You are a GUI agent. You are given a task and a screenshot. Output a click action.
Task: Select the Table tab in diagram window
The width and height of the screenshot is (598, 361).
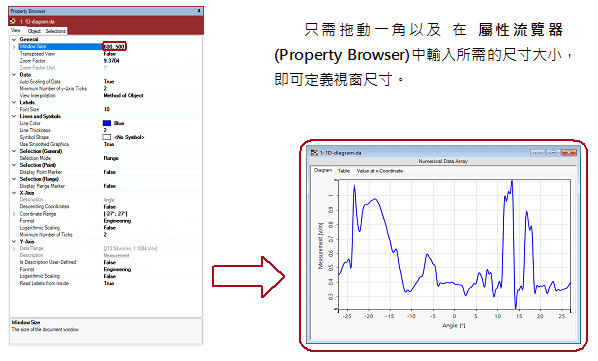tap(344, 171)
